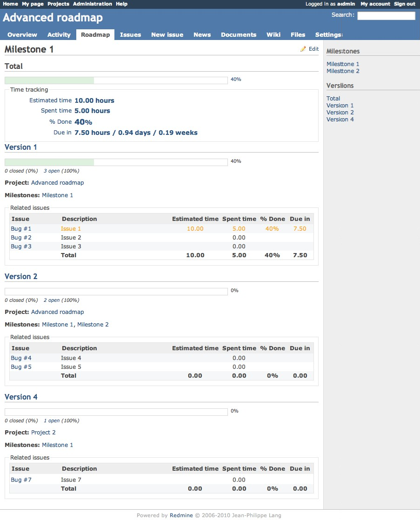Open the News tab
Image resolution: width=420 pixels, height=520 pixels.
click(x=202, y=34)
